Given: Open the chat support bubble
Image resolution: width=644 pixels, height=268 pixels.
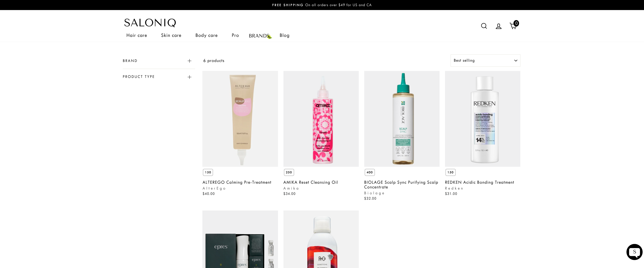Looking at the screenshot, I should (634, 252).
